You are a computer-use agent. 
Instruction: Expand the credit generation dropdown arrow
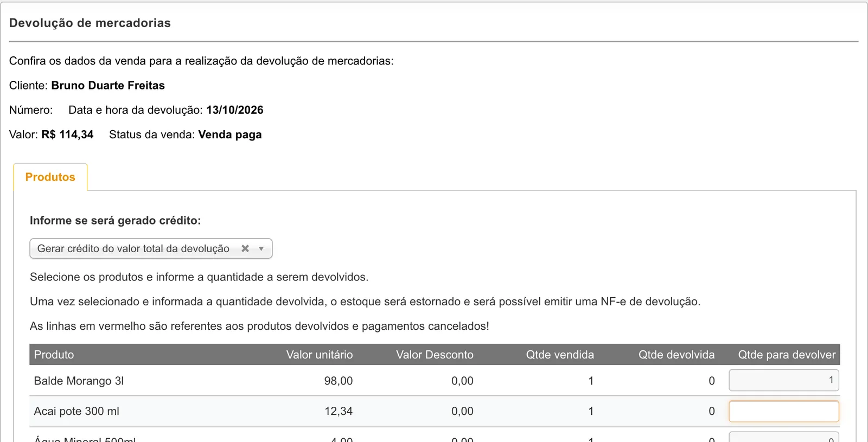261,248
